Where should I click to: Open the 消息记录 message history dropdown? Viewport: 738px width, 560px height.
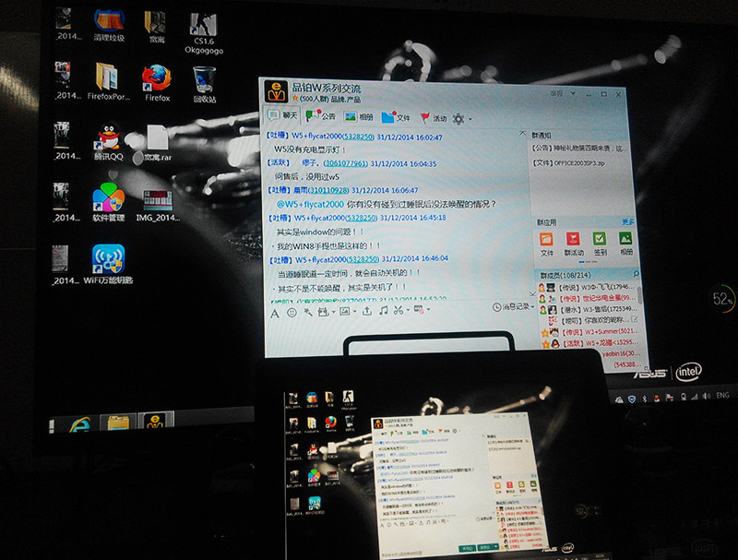tap(514, 307)
